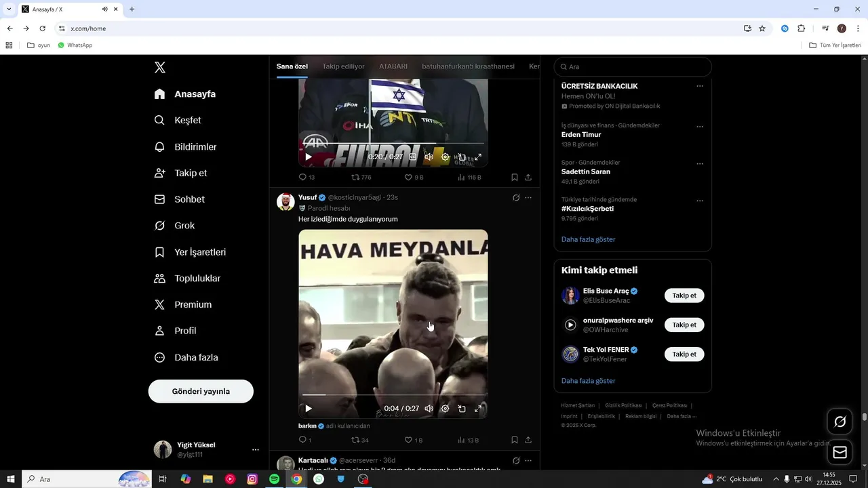Open Grok icon on Yusuf's post
This screenshot has height=488, width=868.
[x=516, y=198]
